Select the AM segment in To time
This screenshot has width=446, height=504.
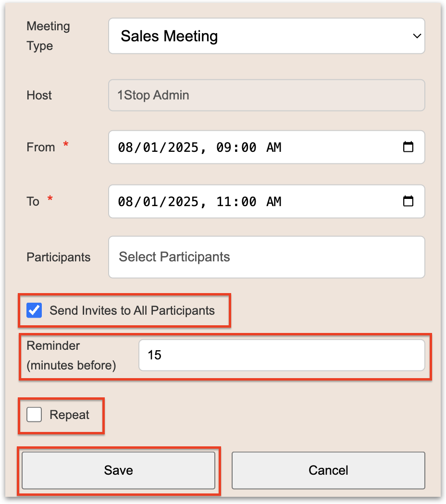273,202
